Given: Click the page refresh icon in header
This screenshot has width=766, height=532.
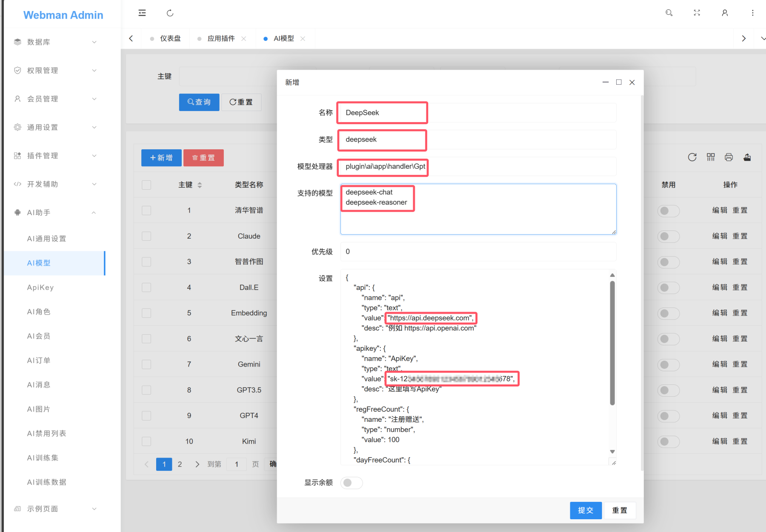Looking at the screenshot, I should tap(170, 13).
